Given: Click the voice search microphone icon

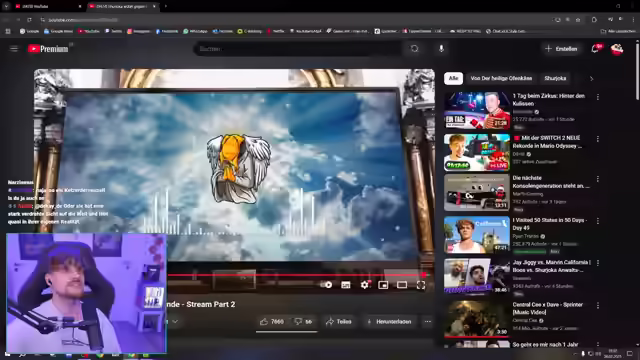Looking at the screenshot, I should point(441,49).
